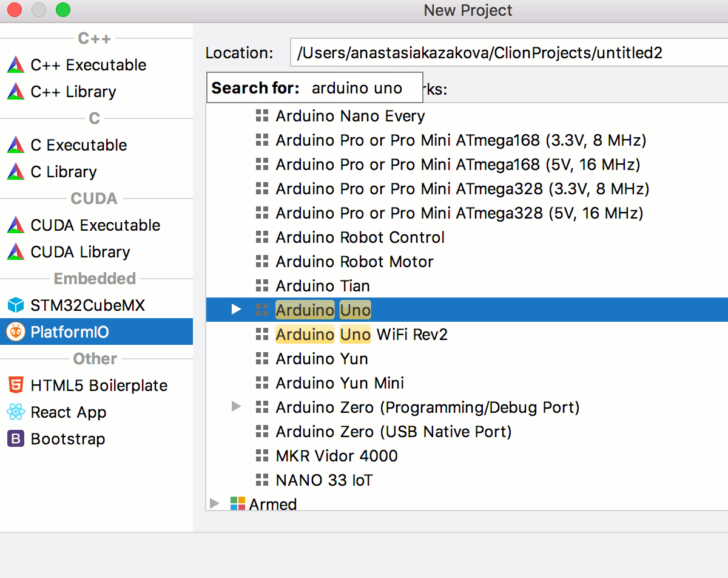Click the green maximize window button
Viewport: 728px width, 578px height.
click(x=62, y=10)
